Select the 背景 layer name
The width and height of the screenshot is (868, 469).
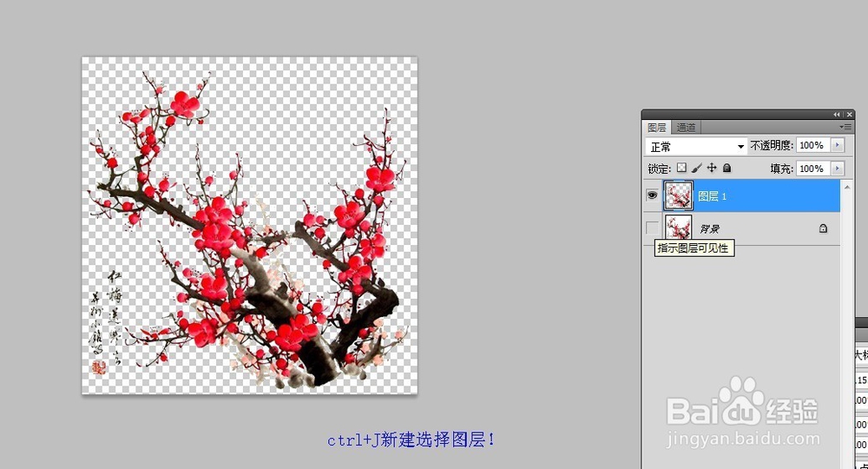pos(709,228)
